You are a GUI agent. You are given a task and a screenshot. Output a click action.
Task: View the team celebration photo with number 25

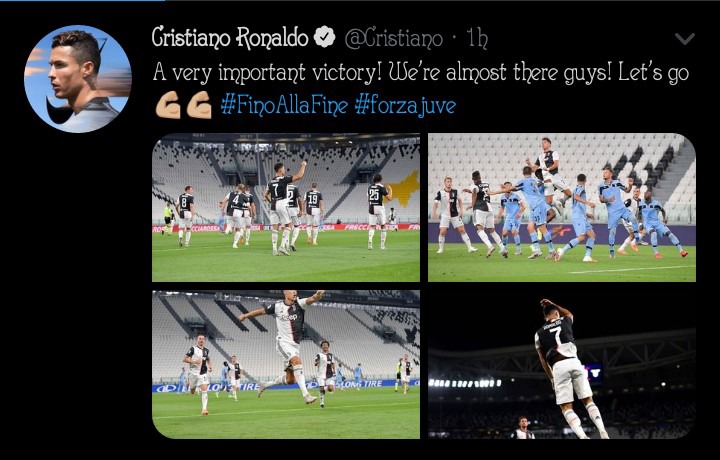click(x=286, y=208)
